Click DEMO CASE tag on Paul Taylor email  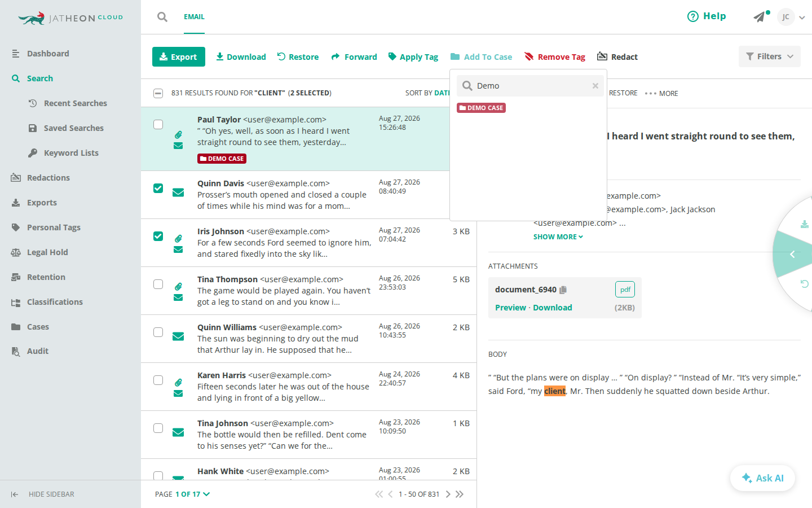(222, 159)
